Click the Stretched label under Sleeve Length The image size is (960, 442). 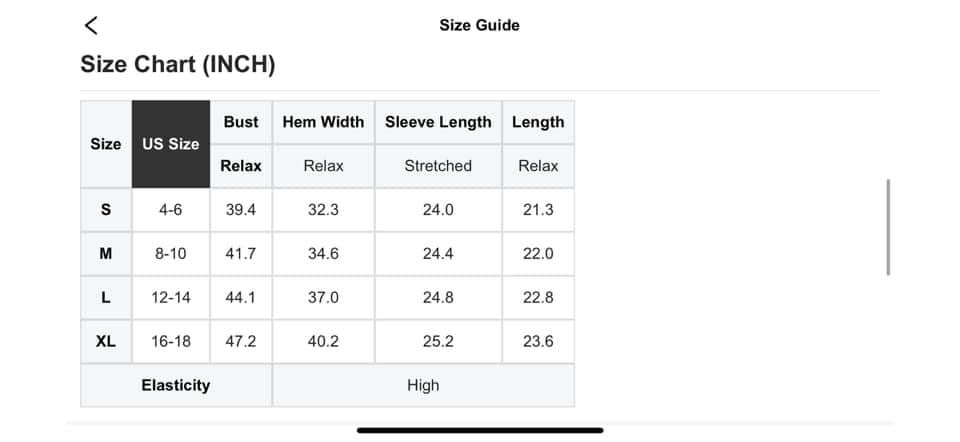[438, 166]
